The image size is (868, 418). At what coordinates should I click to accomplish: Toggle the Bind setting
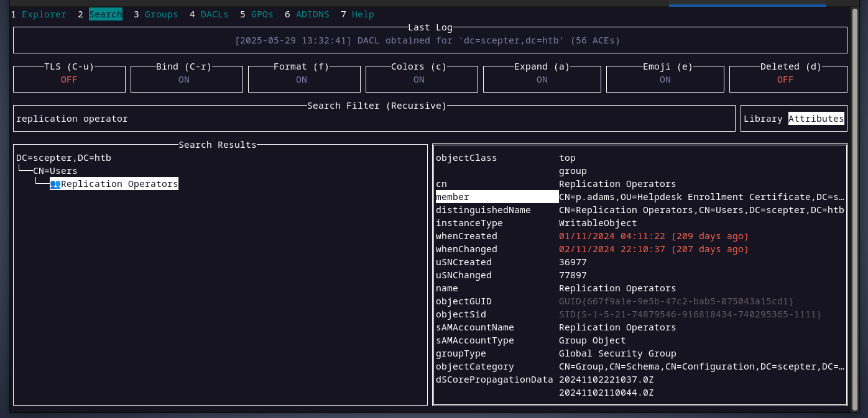(184, 80)
